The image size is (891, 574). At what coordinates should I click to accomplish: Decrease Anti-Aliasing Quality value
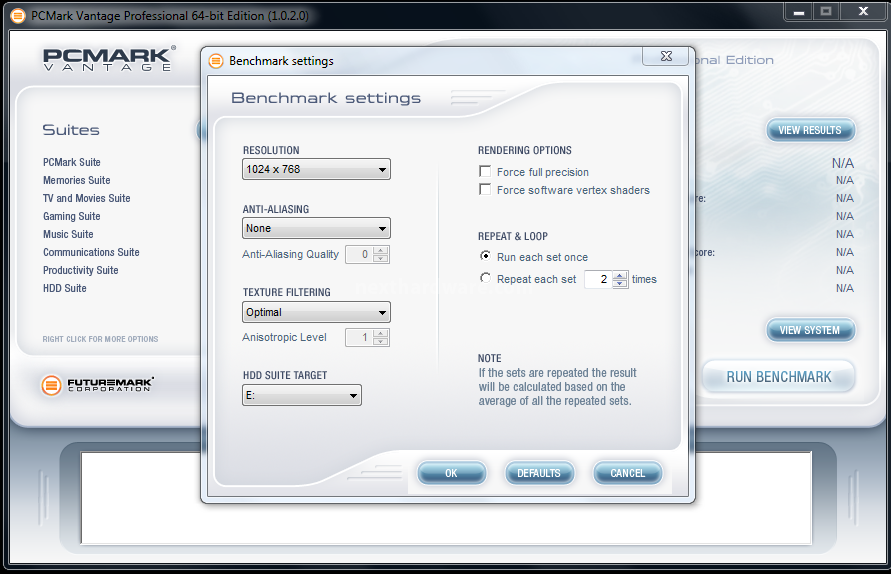(x=381, y=259)
